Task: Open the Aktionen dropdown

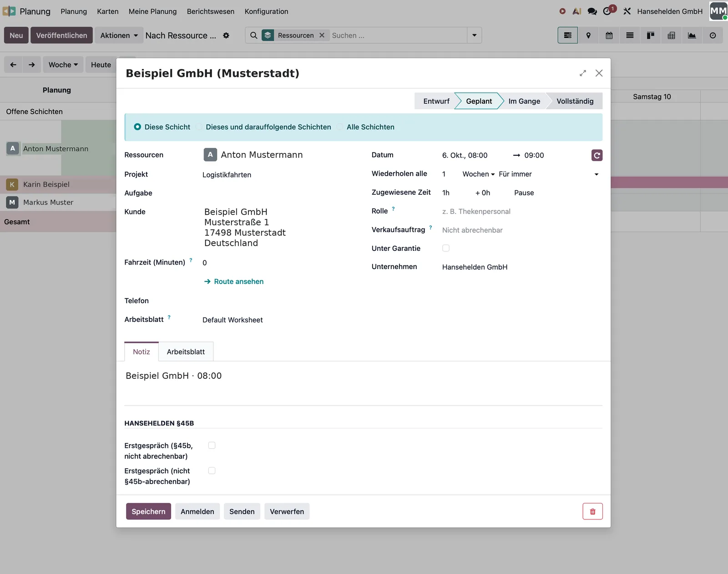Action: [119, 36]
